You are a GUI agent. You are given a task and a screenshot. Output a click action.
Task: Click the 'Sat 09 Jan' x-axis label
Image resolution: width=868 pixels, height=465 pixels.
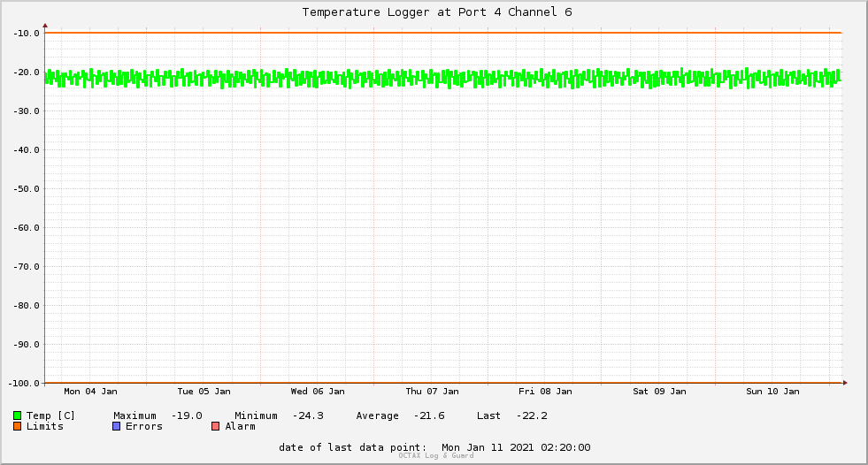coord(660,392)
